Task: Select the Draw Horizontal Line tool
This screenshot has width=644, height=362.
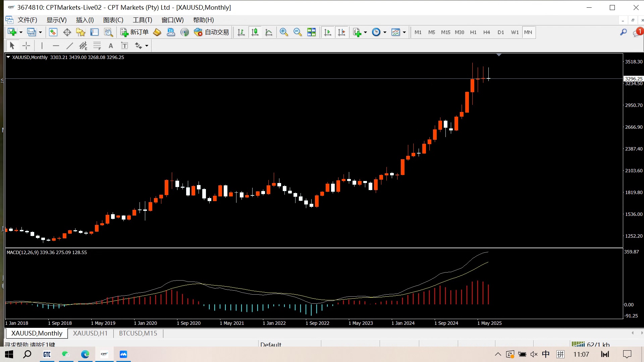Action: pos(56,46)
